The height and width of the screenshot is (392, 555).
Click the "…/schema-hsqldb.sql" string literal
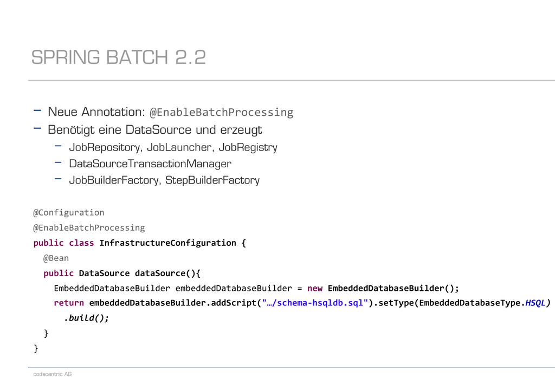coord(315,303)
